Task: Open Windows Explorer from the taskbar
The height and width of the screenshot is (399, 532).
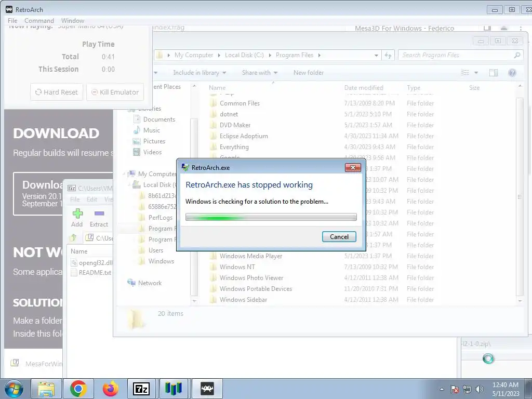Action: click(x=46, y=389)
